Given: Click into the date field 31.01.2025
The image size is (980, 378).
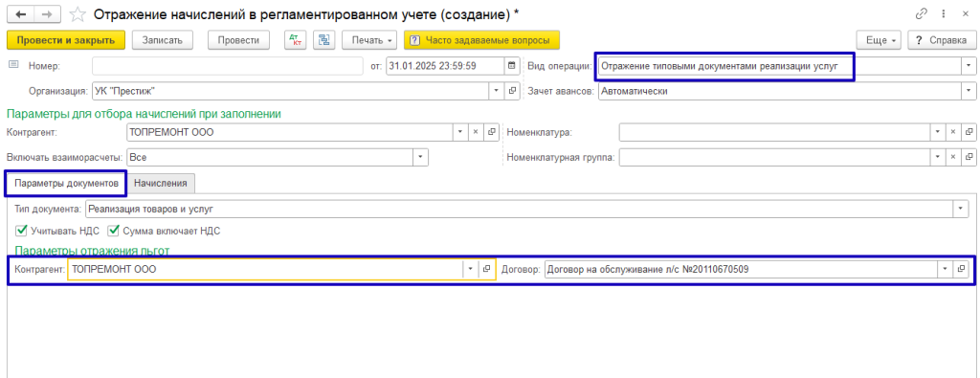Looking at the screenshot, I should [445, 66].
